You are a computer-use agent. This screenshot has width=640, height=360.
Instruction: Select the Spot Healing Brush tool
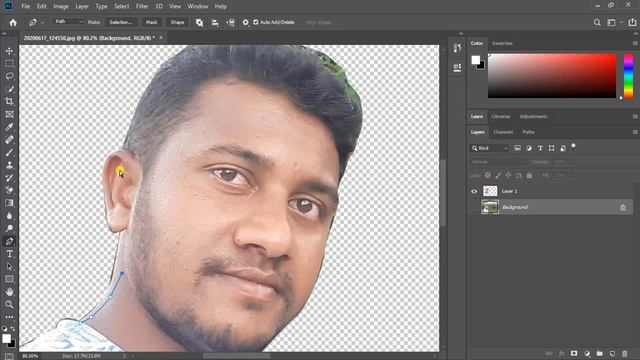9,140
